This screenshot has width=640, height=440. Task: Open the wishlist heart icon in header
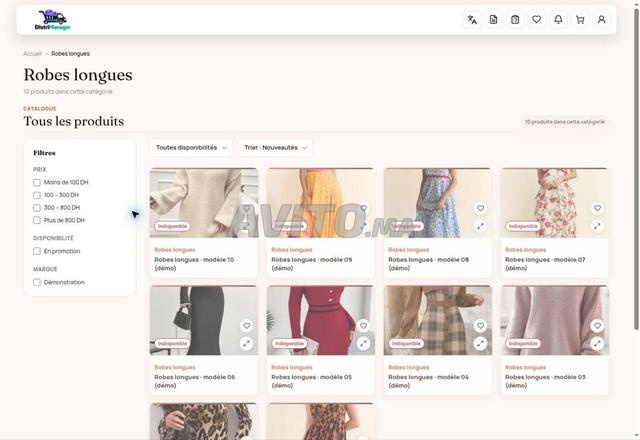click(537, 20)
